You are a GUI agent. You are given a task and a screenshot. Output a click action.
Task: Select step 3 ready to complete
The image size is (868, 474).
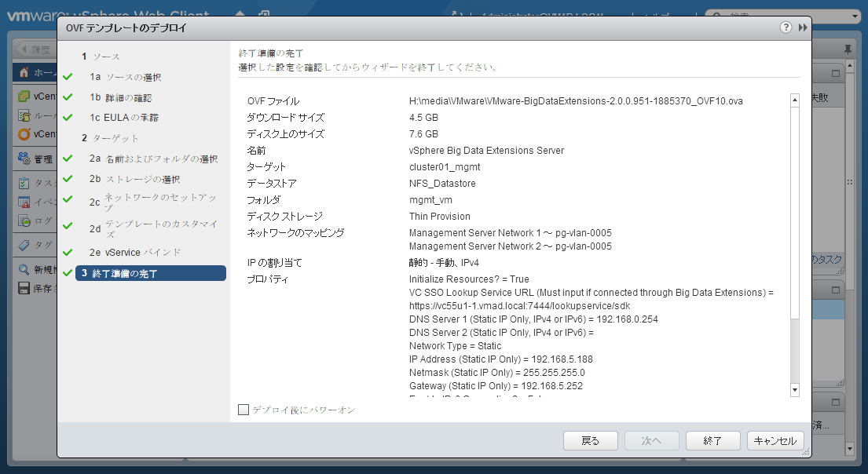tap(151, 273)
